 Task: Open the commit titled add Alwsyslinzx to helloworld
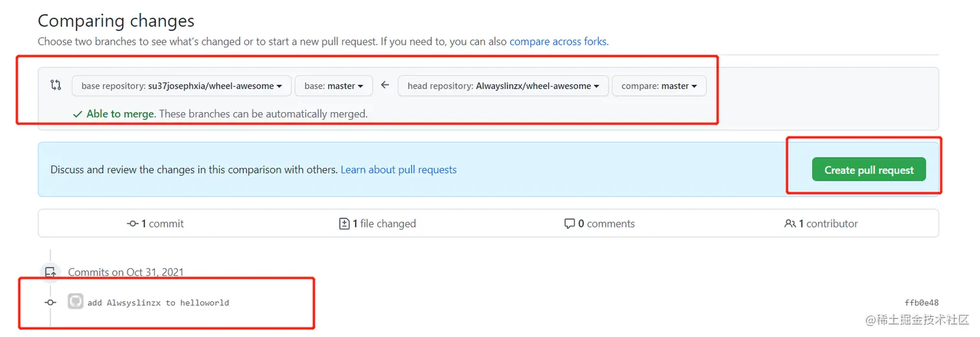[x=158, y=303]
